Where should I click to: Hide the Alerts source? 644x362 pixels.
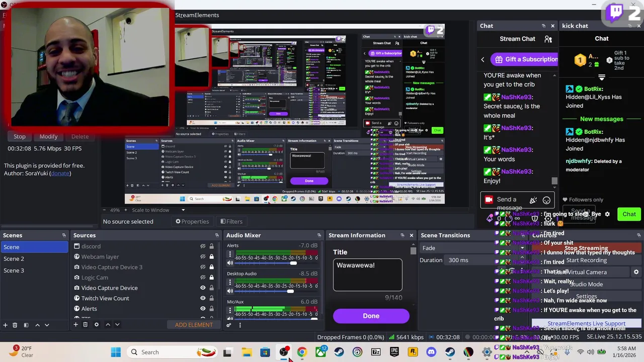[x=203, y=309]
